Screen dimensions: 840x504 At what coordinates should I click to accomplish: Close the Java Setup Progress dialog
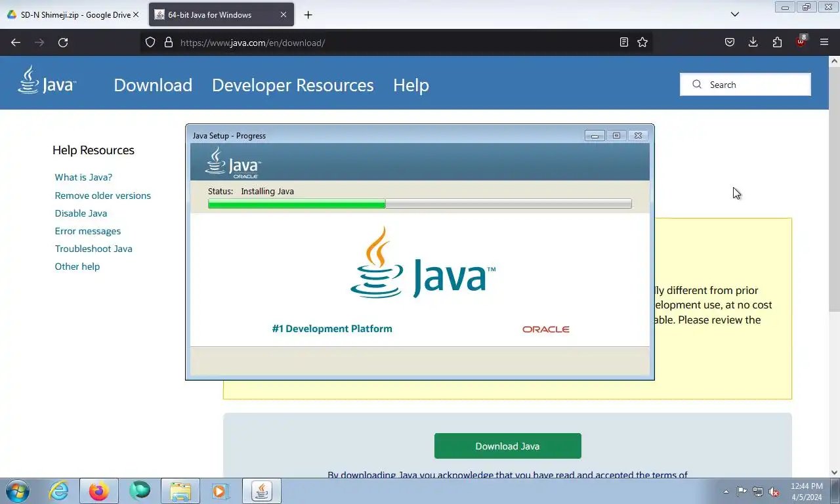pyautogui.click(x=638, y=136)
